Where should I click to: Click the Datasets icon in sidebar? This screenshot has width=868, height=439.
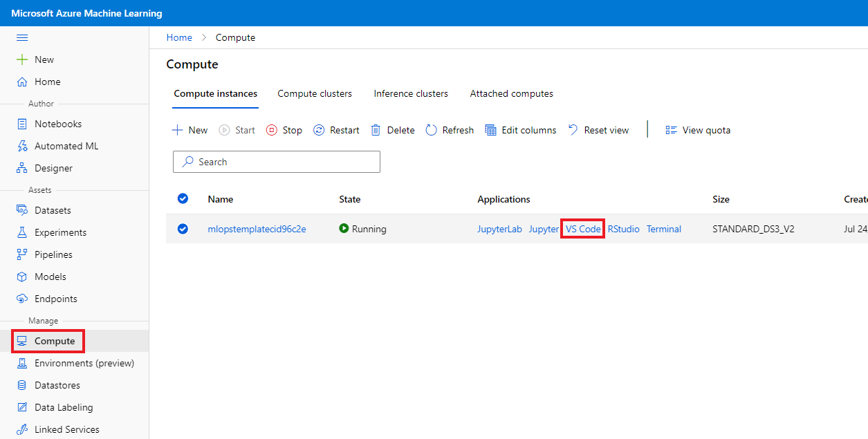coord(22,210)
